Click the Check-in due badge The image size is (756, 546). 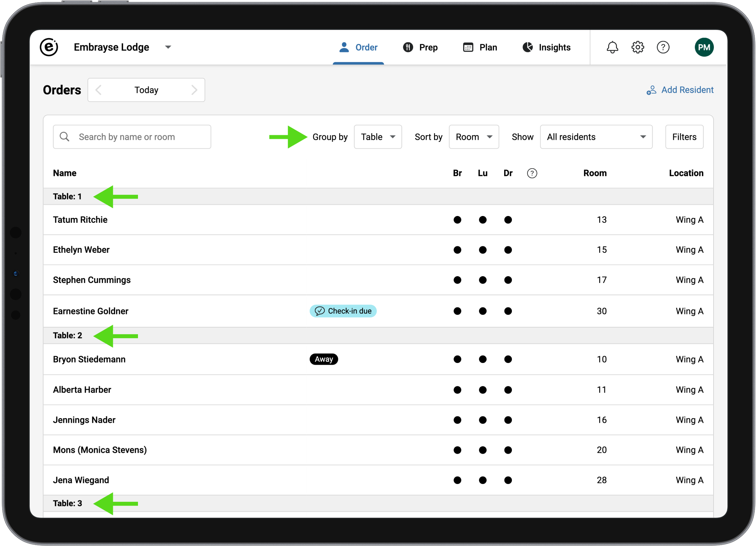pyautogui.click(x=343, y=311)
